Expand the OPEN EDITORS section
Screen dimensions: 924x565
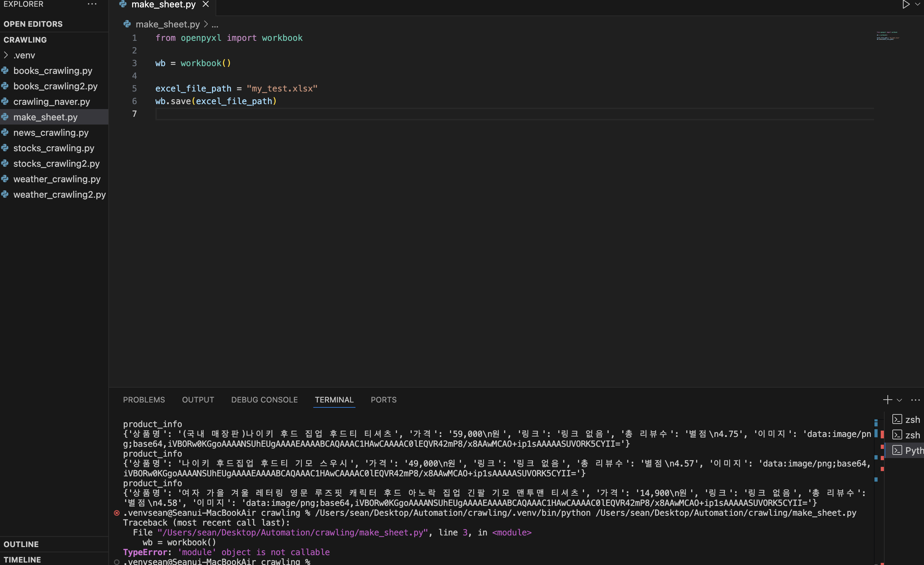(x=33, y=24)
